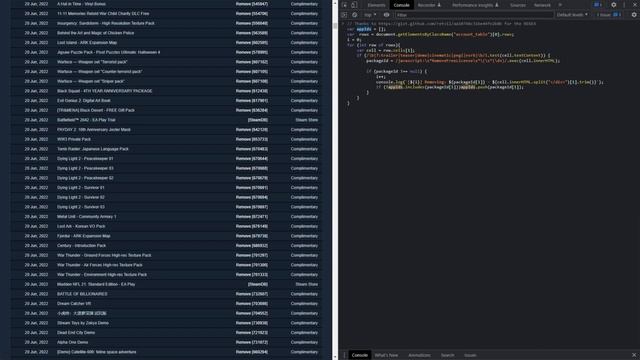Open the Search drawer tab
The width and height of the screenshot is (640, 360).
(x=447, y=355)
